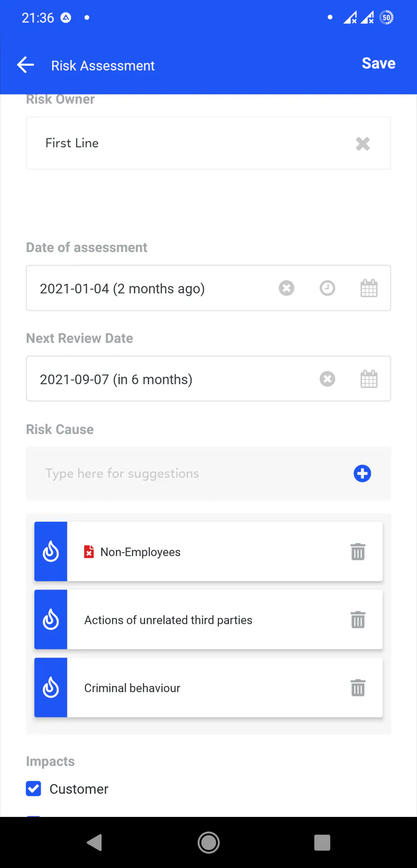Clear the First Line risk owner

click(363, 143)
